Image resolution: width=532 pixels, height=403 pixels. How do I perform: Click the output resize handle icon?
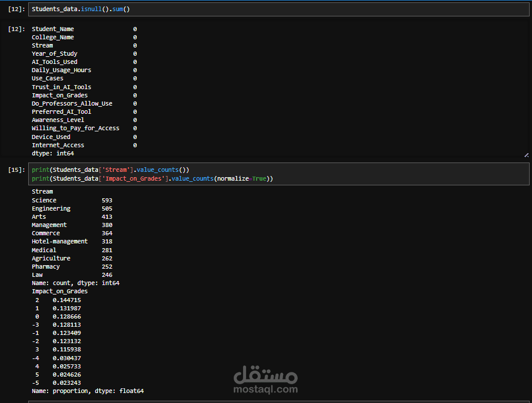[x=526, y=155]
